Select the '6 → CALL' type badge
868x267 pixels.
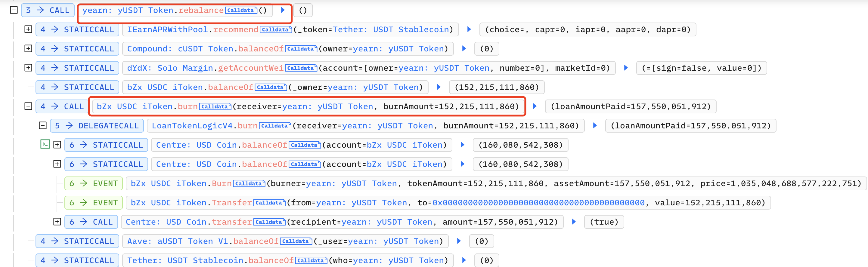pyautogui.click(x=91, y=222)
